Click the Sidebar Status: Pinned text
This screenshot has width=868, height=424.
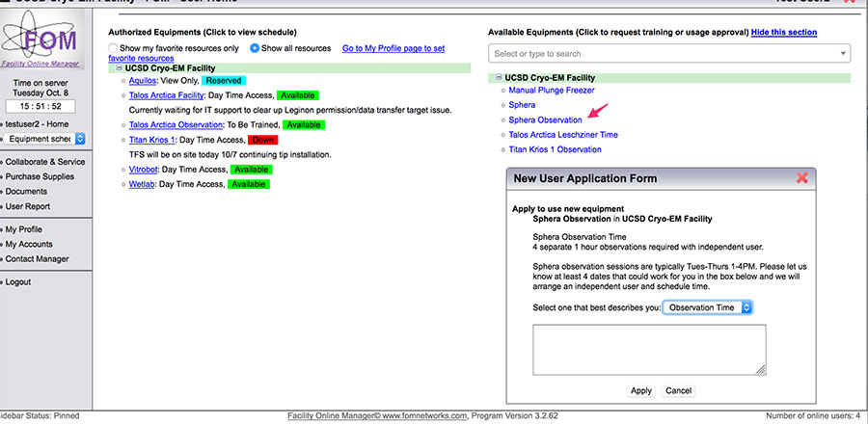pos(40,415)
